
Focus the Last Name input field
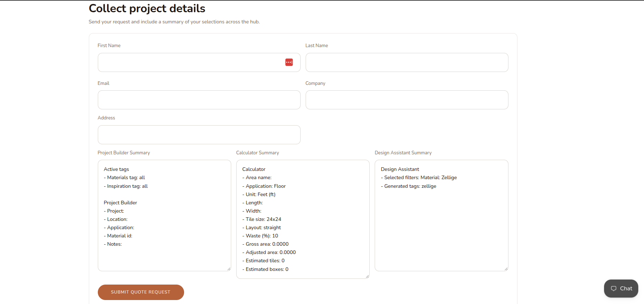pos(407,63)
